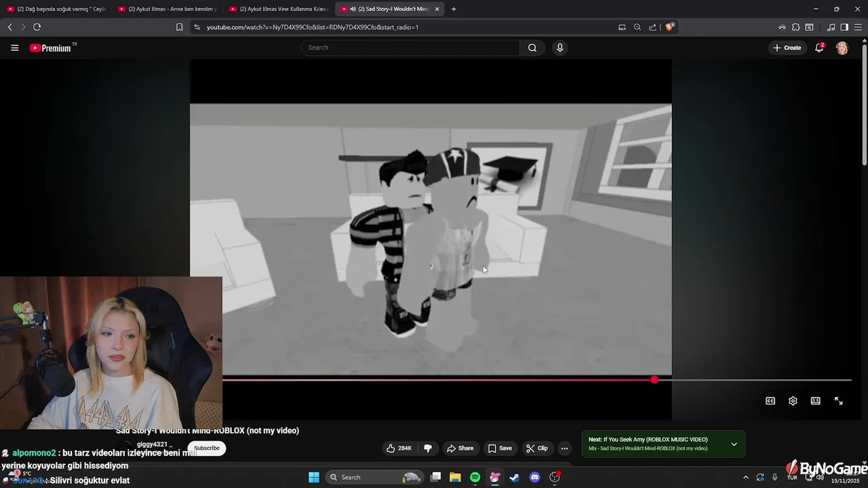Open the three-dot more actions menu
This screenshot has width=868, height=488.
coord(564,448)
